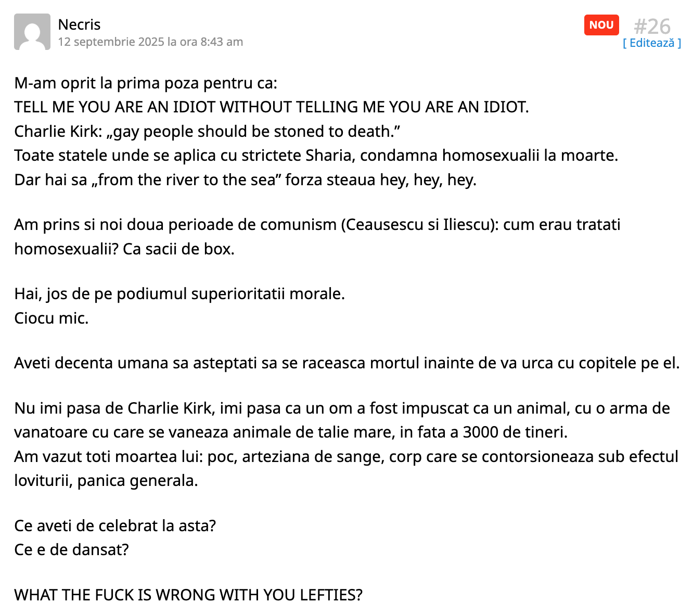Click the final uppercase line ending 'LEFTIES?'
The image size is (693, 616).
coord(188,595)
